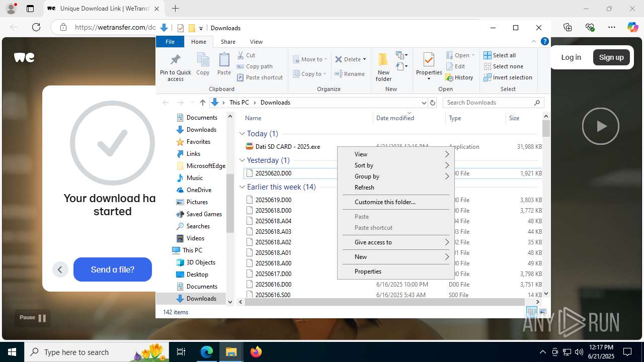Click Select none in ribbon
This screenshot has width=644, height=362.
504,66
